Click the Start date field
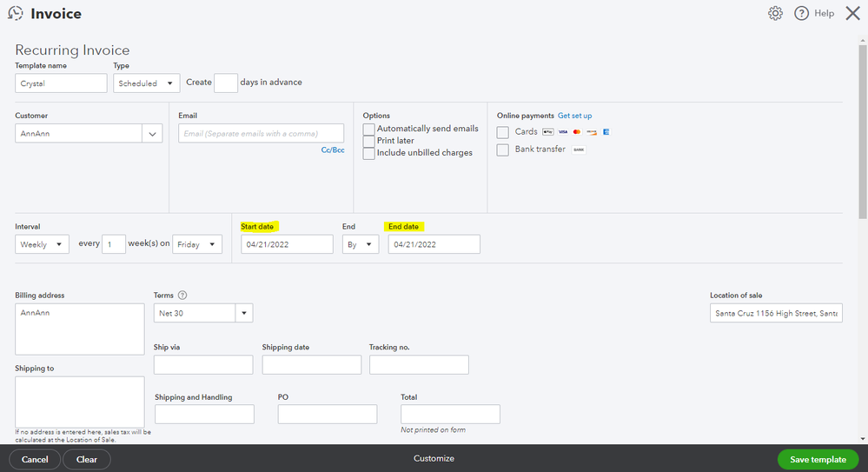The height and width of the screenshot is (472, 868). click(287, 244)
